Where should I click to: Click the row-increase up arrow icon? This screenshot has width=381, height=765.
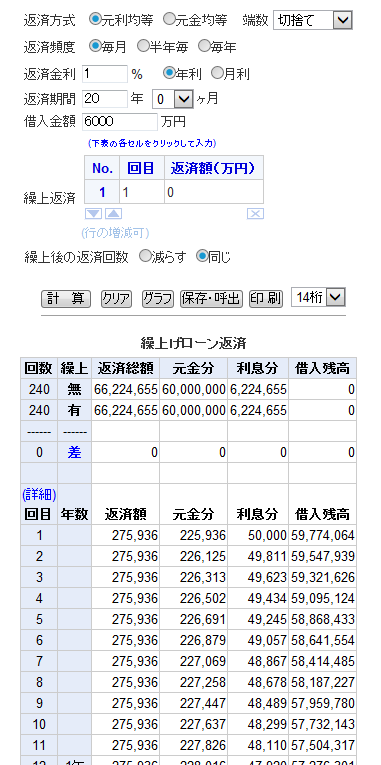[x=114, y=214]
